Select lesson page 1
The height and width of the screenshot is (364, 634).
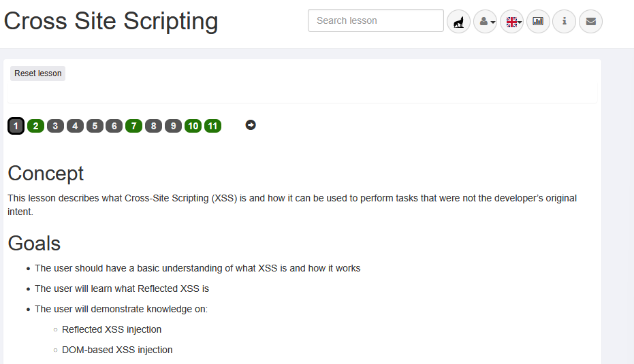click(x=16, y=126)
